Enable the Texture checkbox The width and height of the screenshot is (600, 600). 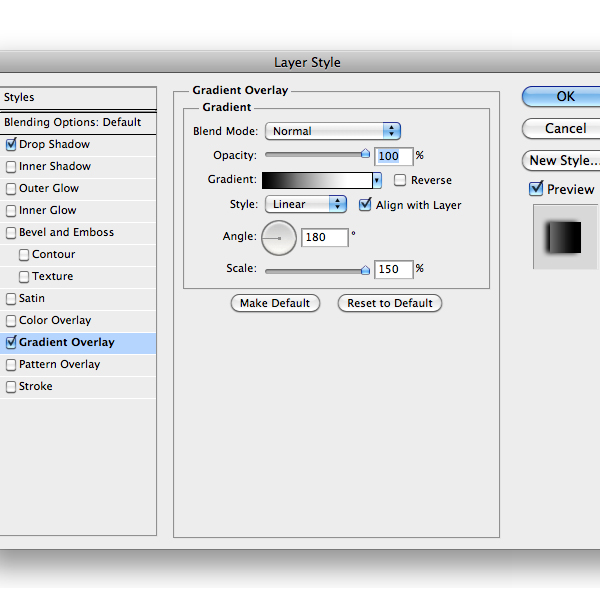click(x=24, y=277)
